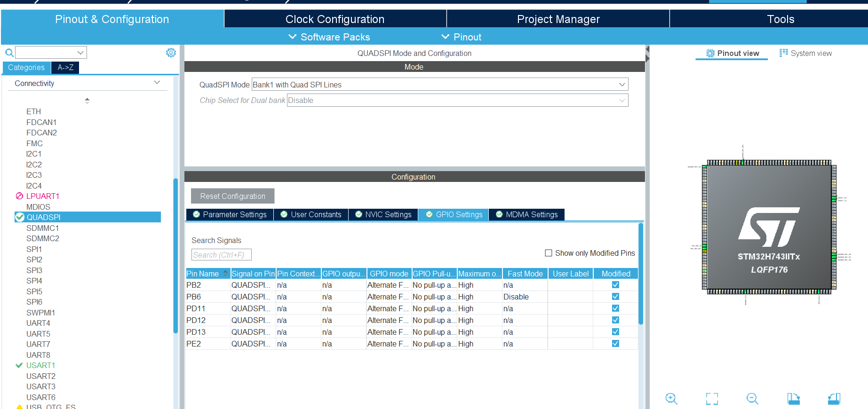
Task: Open Chip Select for Dual bank dropdown
Action: coord(458,100)
